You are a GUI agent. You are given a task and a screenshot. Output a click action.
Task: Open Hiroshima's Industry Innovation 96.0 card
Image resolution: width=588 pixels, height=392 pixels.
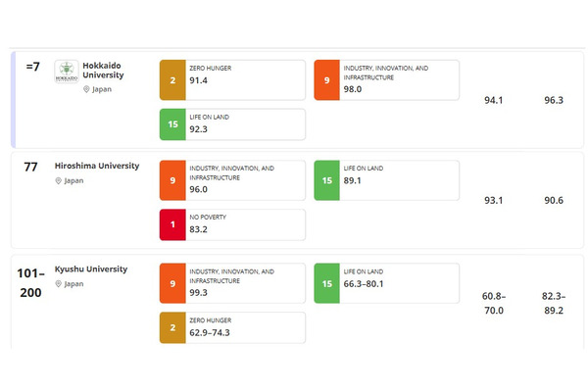[232, 180]
